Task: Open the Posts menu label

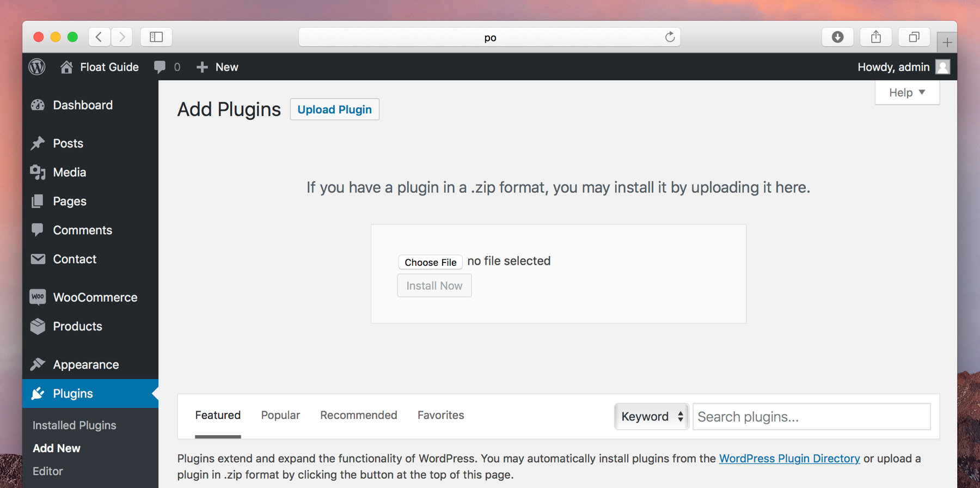Action: pos(68,143)
